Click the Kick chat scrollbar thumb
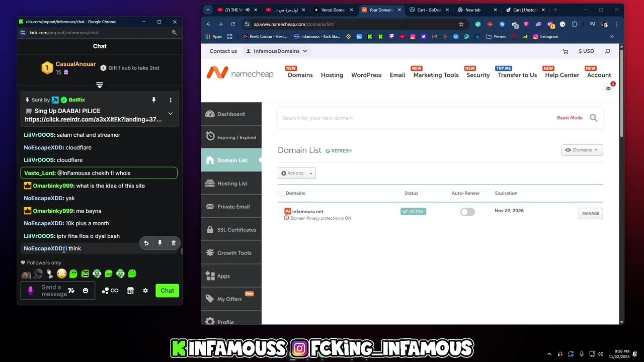 point(182,251)
